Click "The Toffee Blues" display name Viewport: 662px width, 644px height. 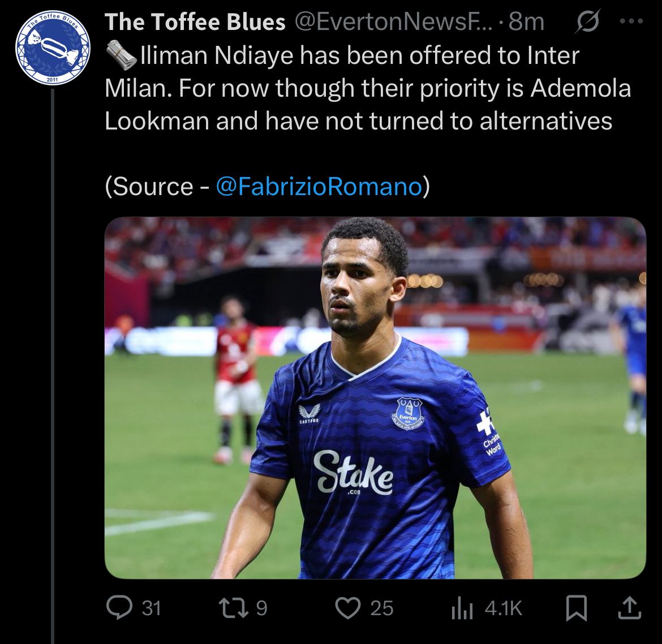pyautogui.click(x=195, y=23)
